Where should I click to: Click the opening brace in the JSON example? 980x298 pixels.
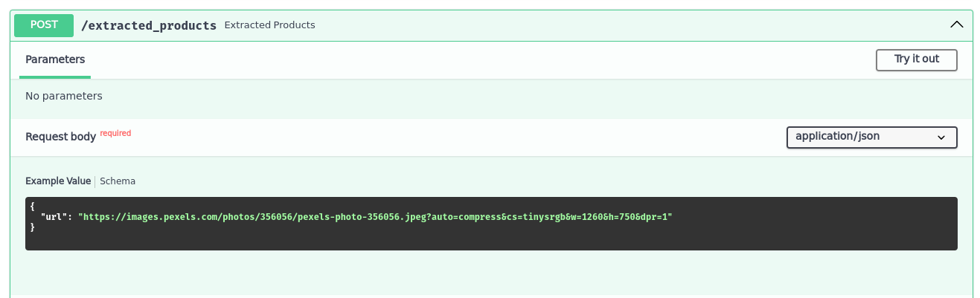(33, 206)
